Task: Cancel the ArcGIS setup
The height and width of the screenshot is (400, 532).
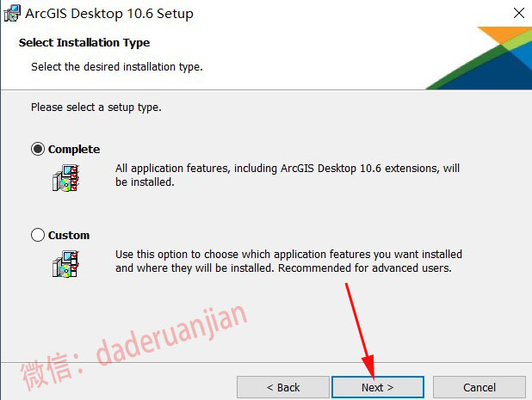Action: [x=479, y=387]
